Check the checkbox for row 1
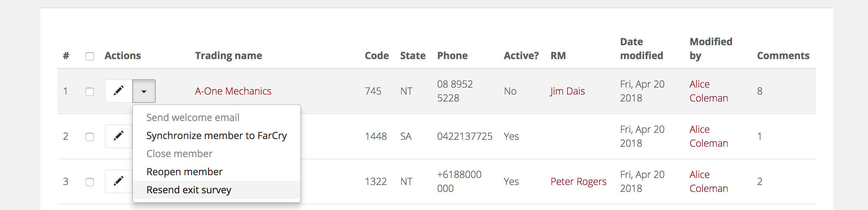The image size is (868, 210). coord(90,92)
